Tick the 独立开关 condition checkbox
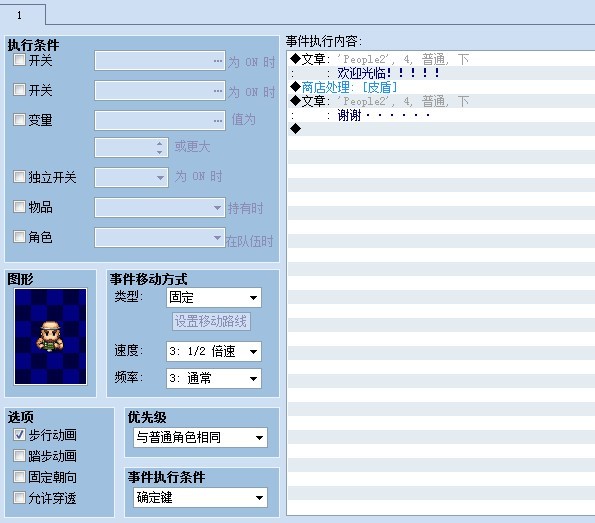 (19, 176)
